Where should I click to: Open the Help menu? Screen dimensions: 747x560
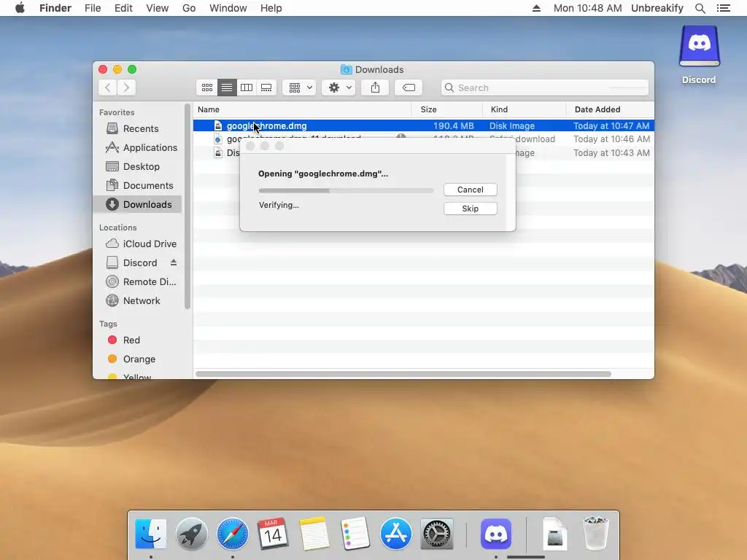(271, 8)
